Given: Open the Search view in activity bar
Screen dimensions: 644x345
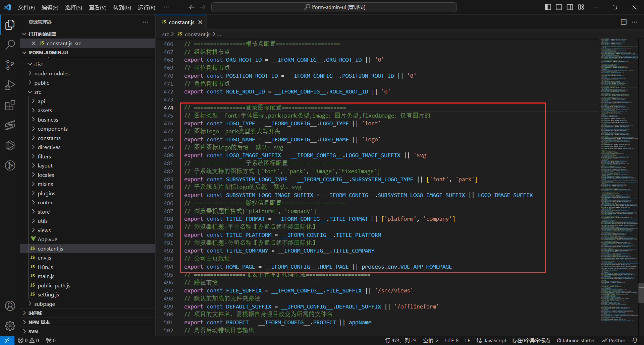Looking at the screenshot, I should pos(10,45).
